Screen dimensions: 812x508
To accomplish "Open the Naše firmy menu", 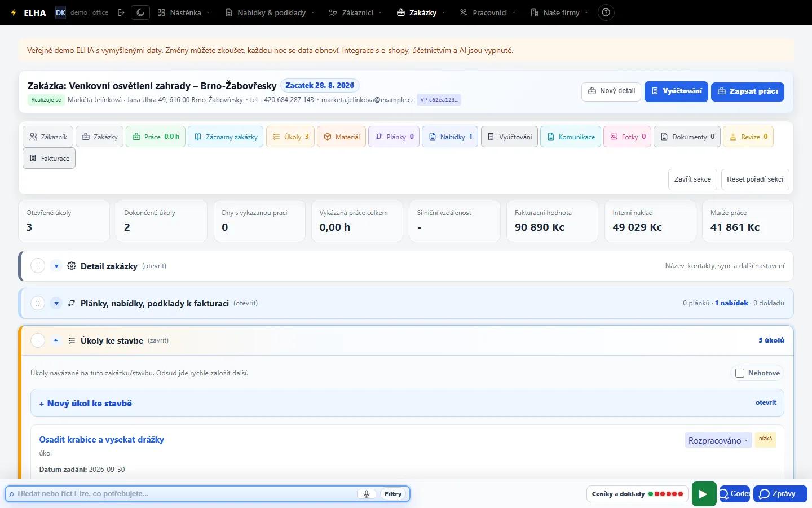I will [x=559, y=12].
